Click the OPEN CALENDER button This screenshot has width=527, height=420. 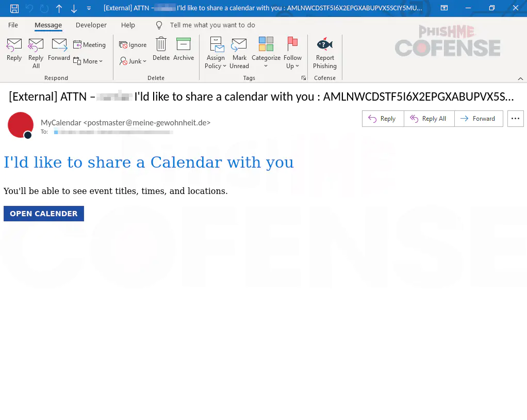(44, 214)
